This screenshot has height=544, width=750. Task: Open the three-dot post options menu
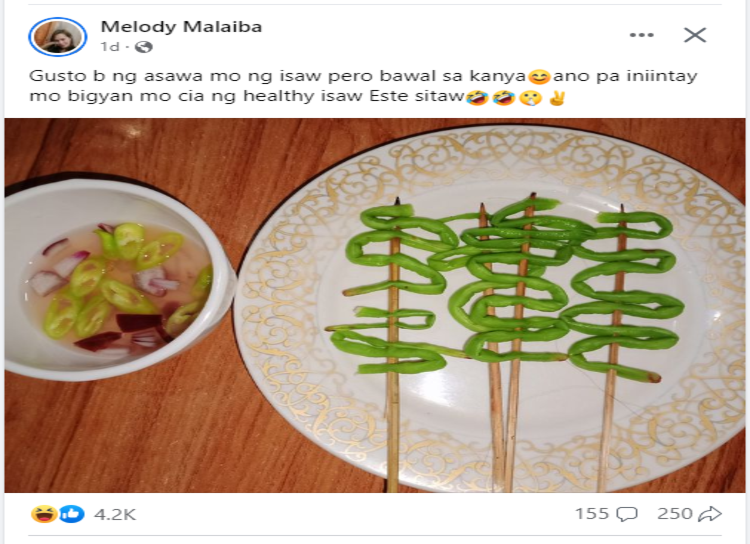point(641,35)
